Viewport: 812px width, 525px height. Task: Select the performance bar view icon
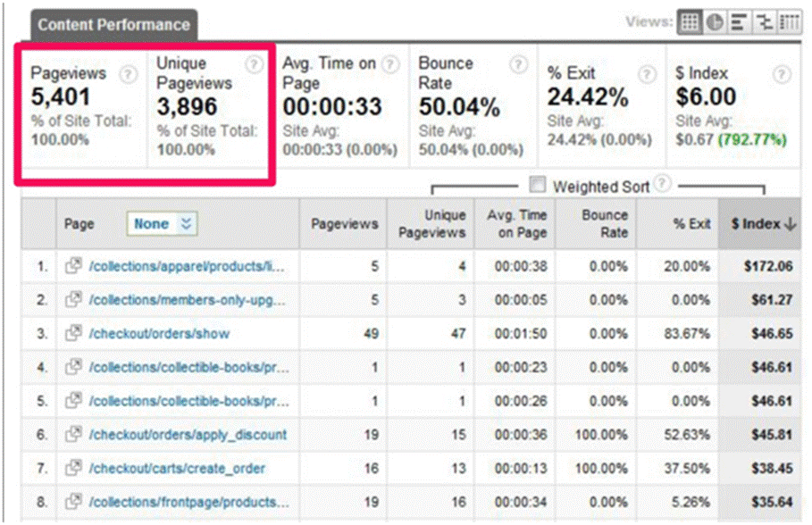[740, 23]
